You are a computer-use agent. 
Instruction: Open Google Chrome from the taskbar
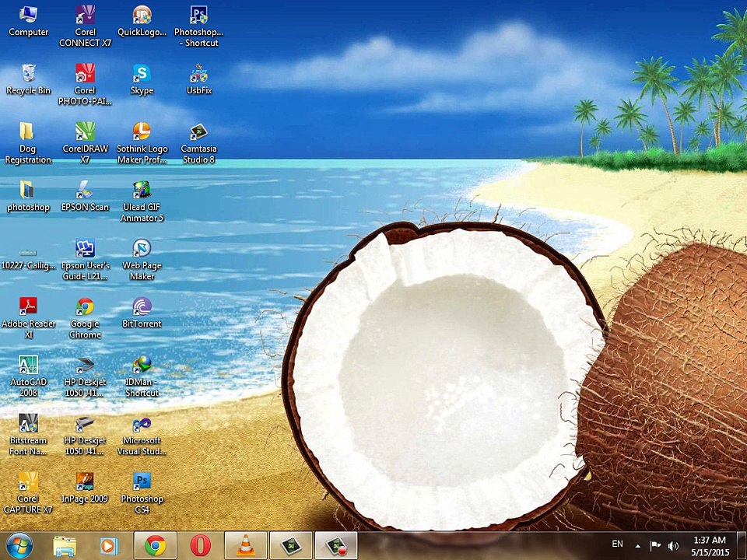coord(155,546)
